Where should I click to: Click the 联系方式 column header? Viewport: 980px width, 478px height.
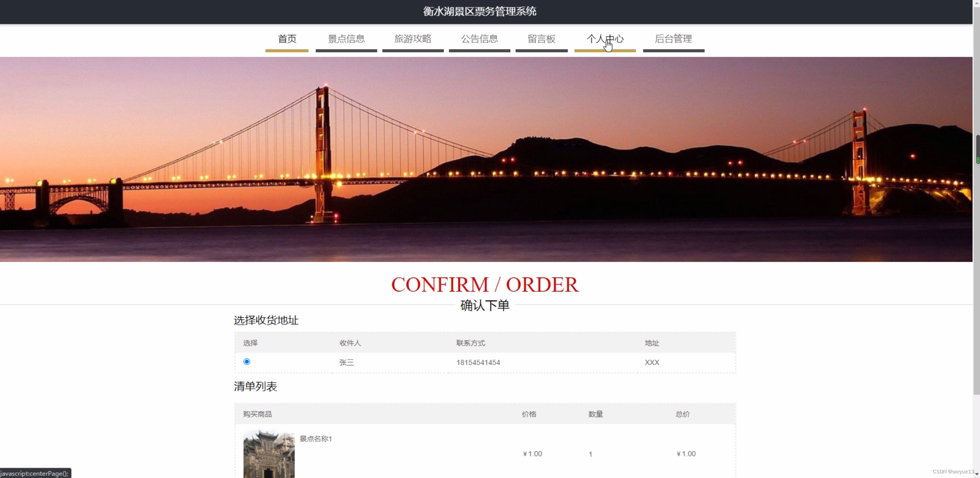[470, 343]
